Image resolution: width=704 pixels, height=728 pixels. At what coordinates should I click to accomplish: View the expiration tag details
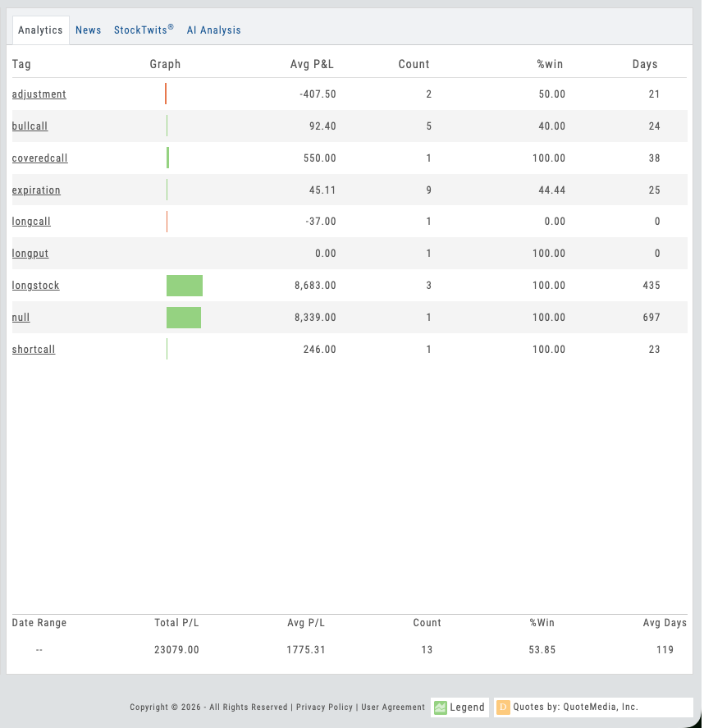(x=36, y=190)
